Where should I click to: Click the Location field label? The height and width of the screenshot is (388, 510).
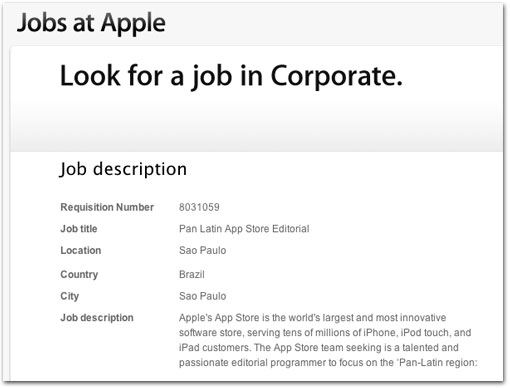pyautogui.click(x=81, y=250)
